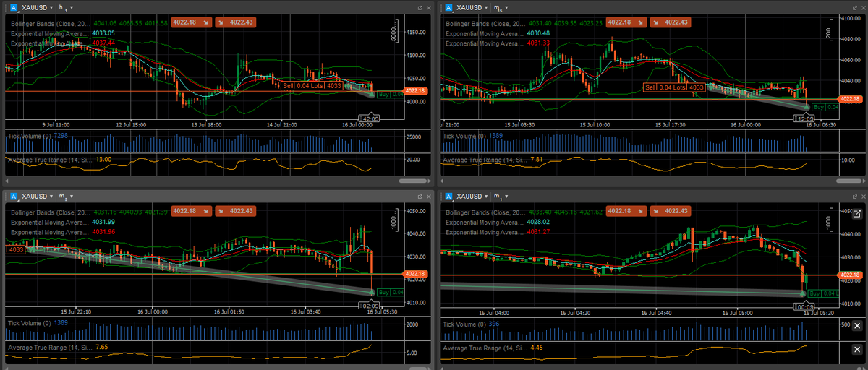Click the 4022.18 price tag on m15 price axis
The width and height of the screenshot is (868, 370).
(851, 98)
